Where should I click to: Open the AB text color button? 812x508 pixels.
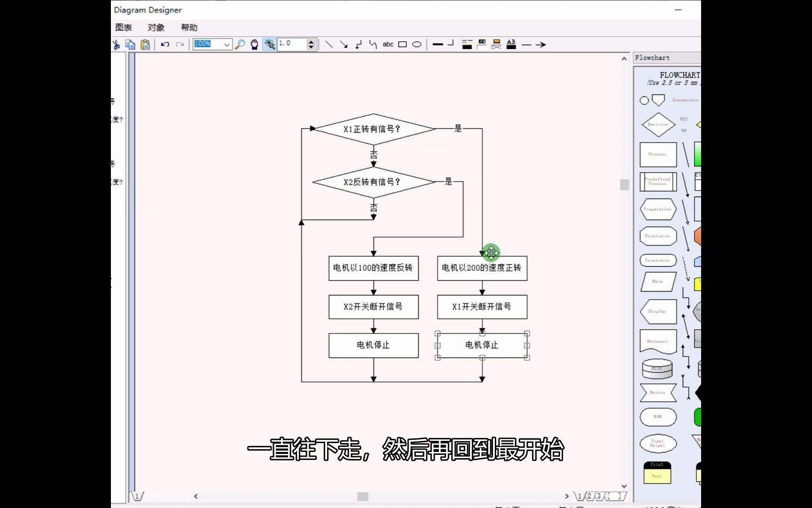[511, 45]
